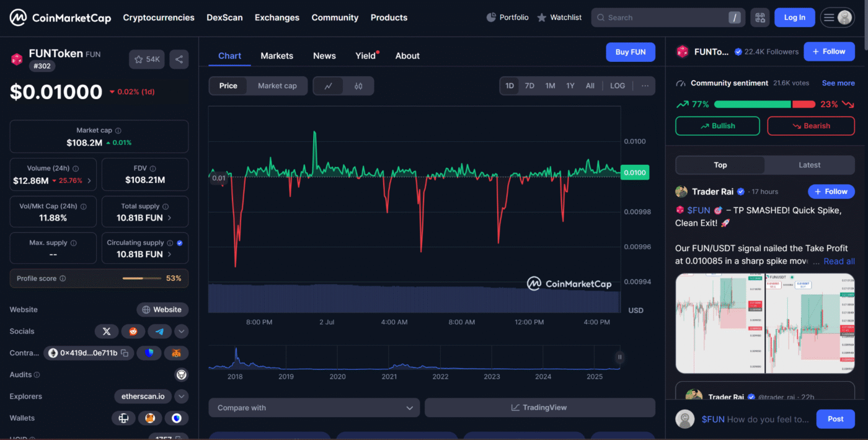Click the community sentiment bullish/bearish bar
Image resolution: width=868 pixels, height=440 pixels.
click(764, 104)
